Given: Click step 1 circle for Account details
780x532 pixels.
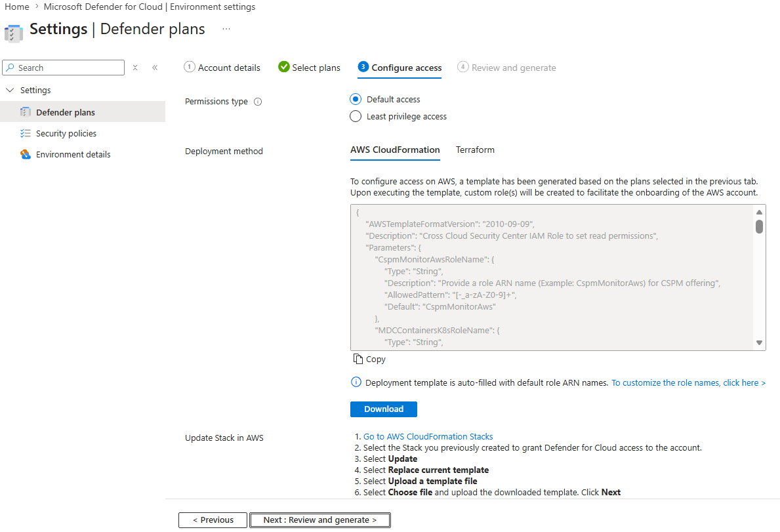Looking at the screenshot, I should (x=189, y=67).
